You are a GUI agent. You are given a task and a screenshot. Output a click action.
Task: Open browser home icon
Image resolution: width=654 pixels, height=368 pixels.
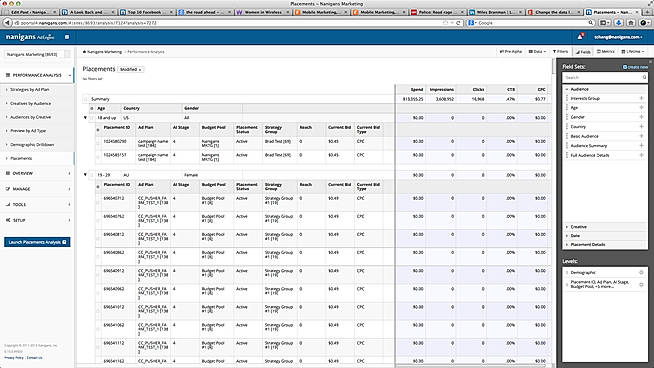tap(631, 23)
